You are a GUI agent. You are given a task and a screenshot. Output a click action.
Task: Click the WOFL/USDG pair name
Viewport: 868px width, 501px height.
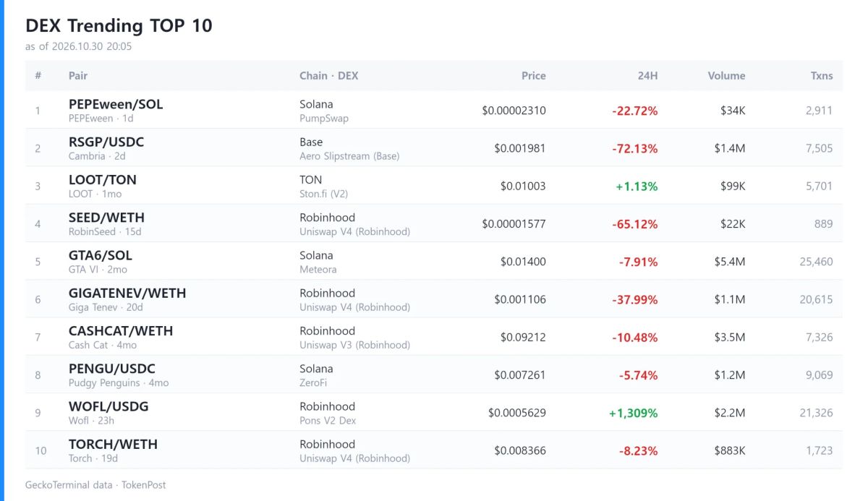point(109,406)
